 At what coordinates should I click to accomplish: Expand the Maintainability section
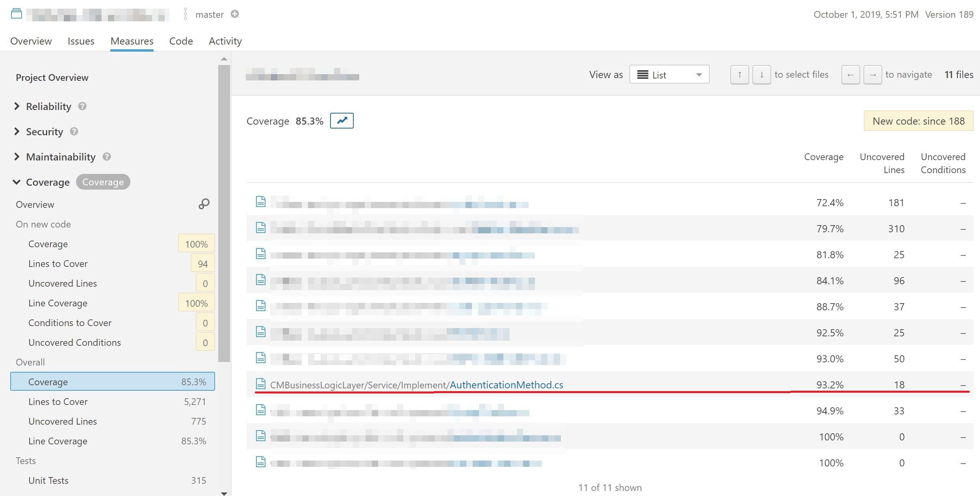[x=17, y=157]
